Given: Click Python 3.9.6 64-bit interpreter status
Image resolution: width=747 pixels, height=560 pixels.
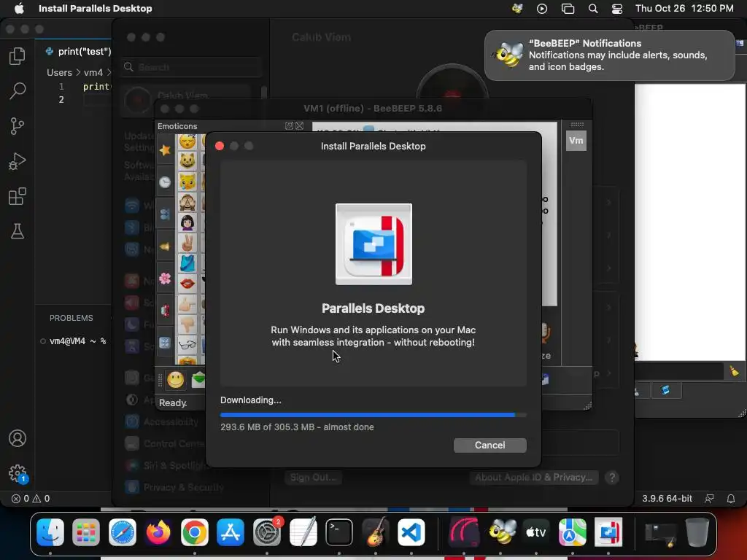Looking at the screenshot, I should (667, 499).
